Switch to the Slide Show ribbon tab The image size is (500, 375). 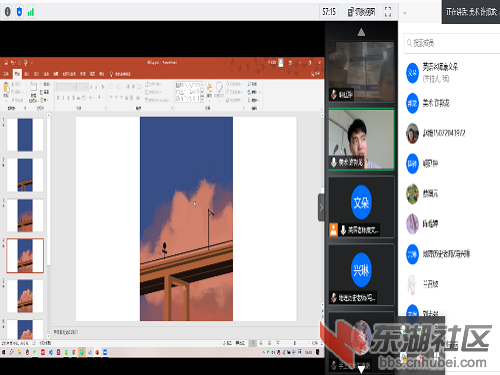coord(69,74)
